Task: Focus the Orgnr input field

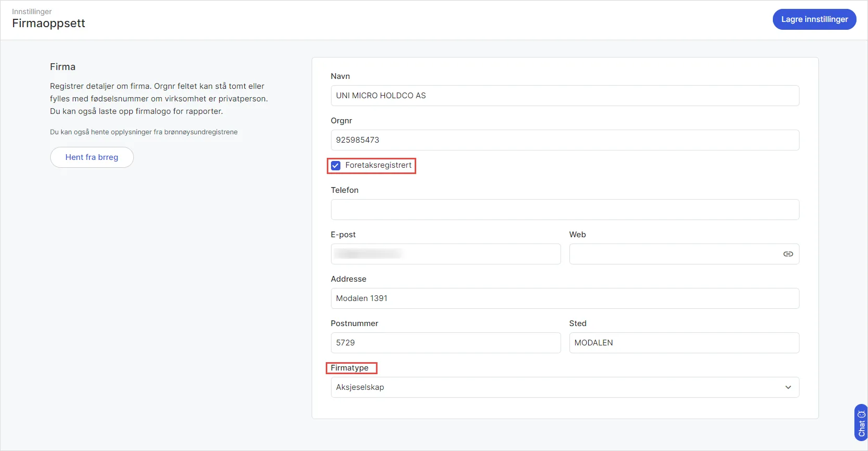Action: (565, 140)
